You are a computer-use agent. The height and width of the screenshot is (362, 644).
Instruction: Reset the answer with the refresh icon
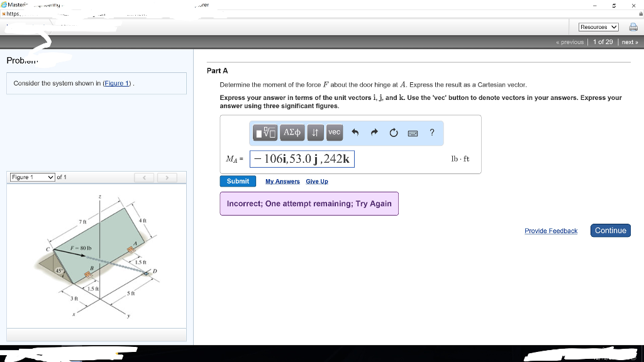click(394, 133)
